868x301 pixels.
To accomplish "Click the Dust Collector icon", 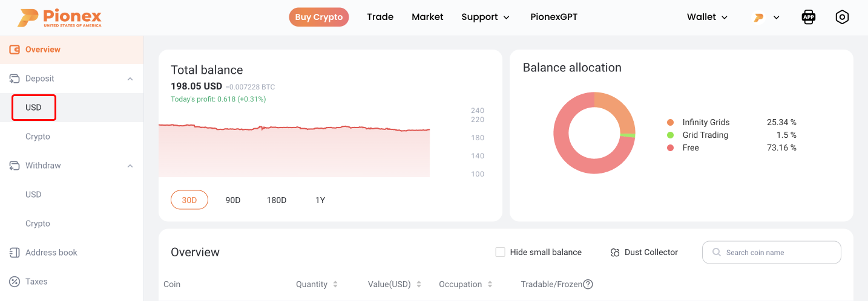I will (615, 253).
